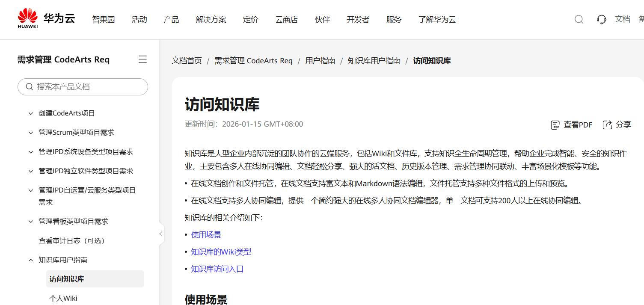
Task: Click the page heading 访问知识库
Action: tap(222, 104)
